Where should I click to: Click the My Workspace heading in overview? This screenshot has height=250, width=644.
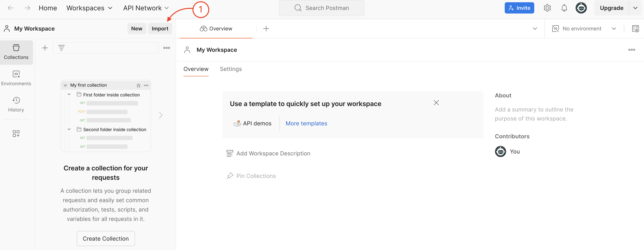[217, 50]
